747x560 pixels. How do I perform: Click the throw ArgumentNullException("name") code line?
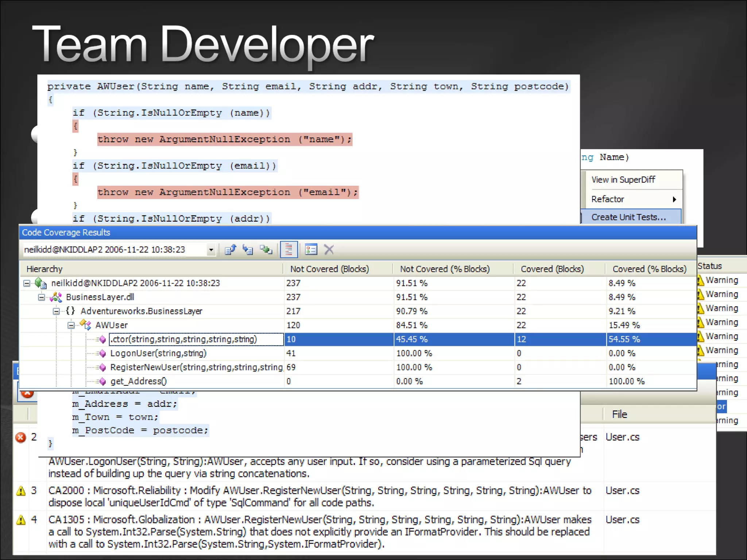(224, 140)
